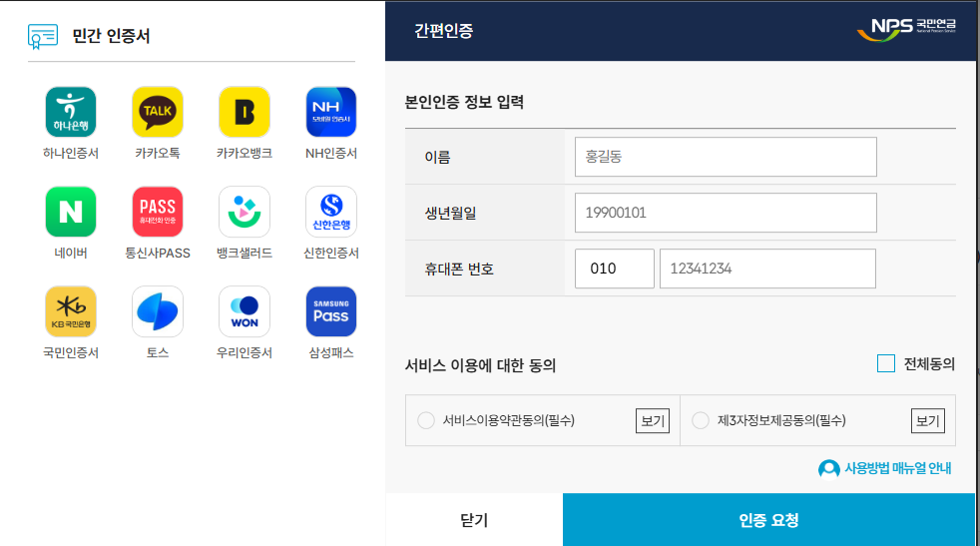Open the 사용방법 매뉴얼 안내 link
Viewport: 980px width, 546px height.
pos(897,468)
